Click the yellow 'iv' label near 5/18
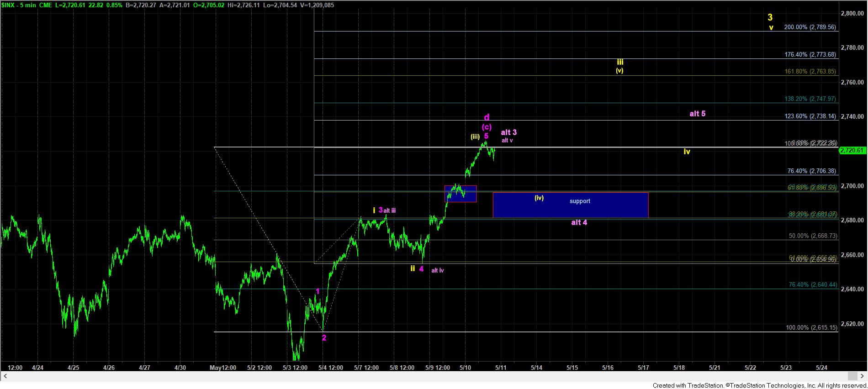This screenshot has width=868, height=389. 687,152
